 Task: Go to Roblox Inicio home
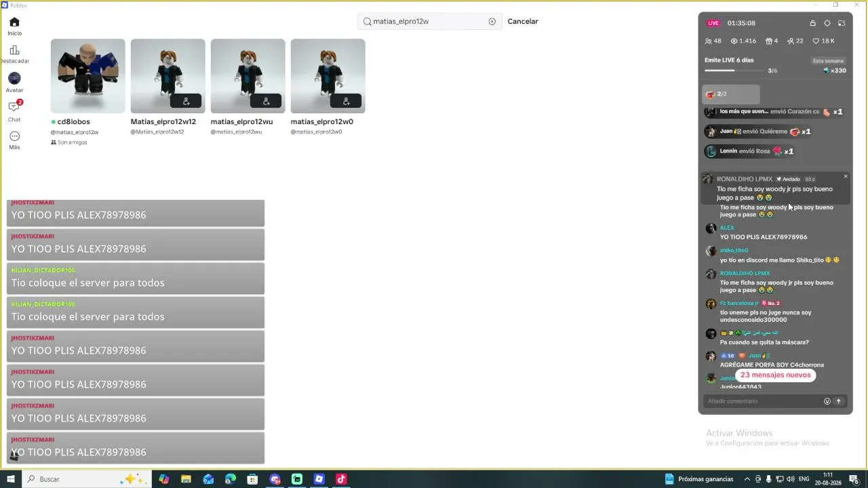(14, 26)
